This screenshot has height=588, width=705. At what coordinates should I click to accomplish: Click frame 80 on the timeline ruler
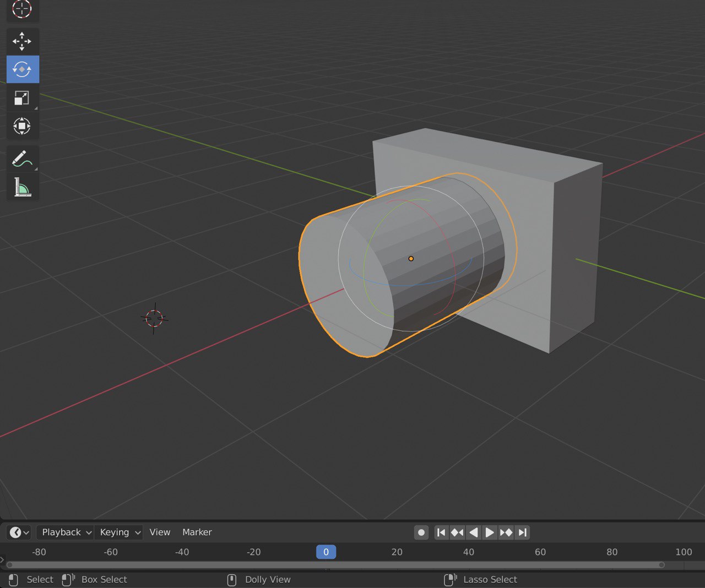pyautogui.click(x=612, y=552)
